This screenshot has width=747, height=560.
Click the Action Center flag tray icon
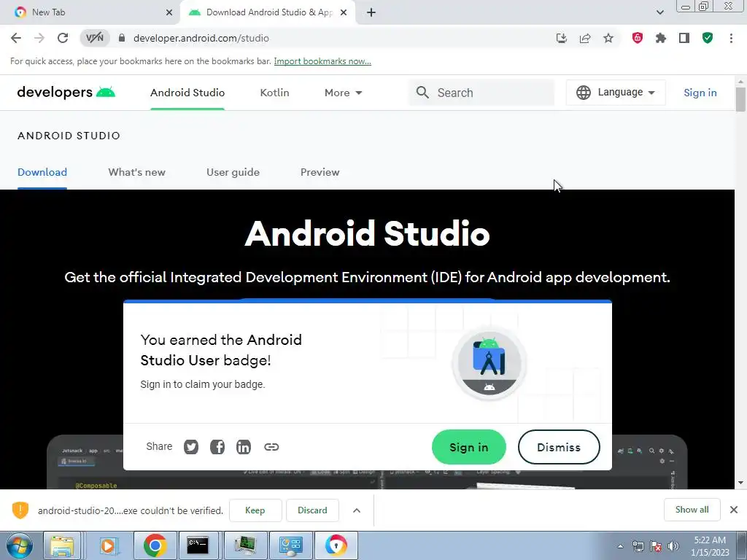coord(656,546)
